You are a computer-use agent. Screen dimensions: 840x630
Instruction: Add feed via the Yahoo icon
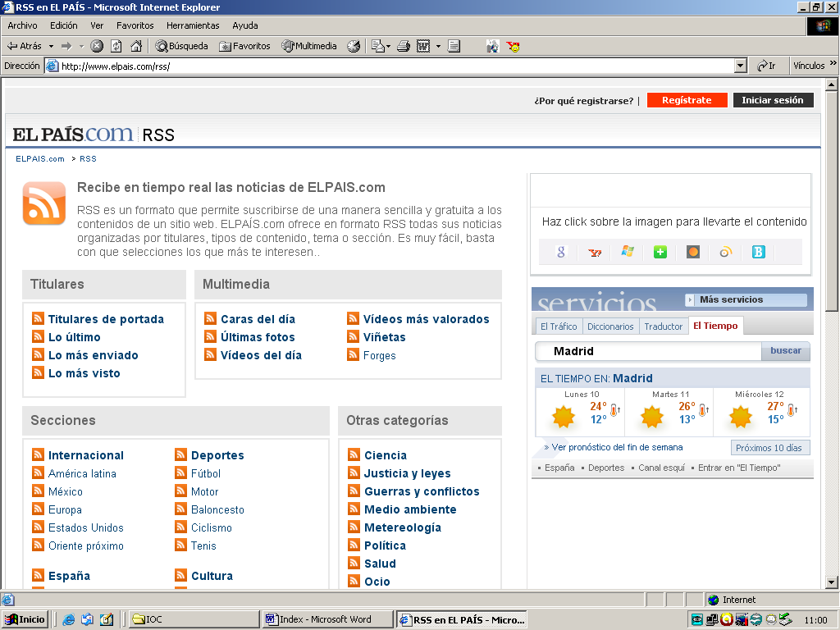595,252
